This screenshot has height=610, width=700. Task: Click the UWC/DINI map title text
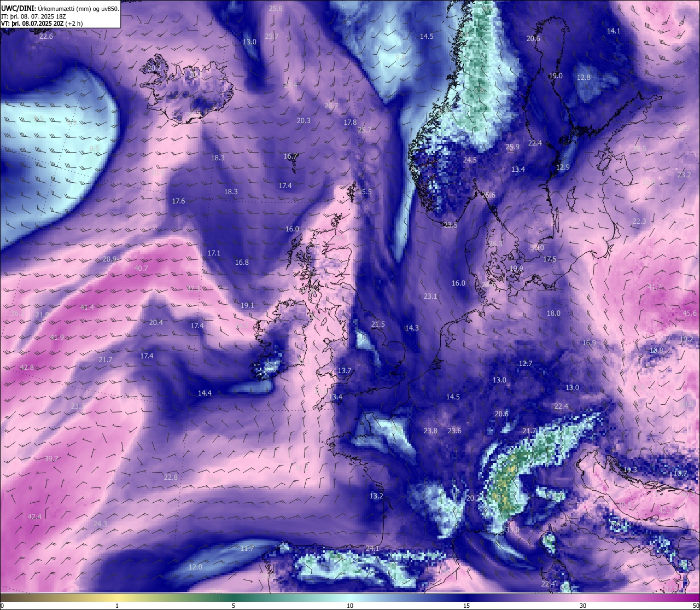(x=60, y=9)
